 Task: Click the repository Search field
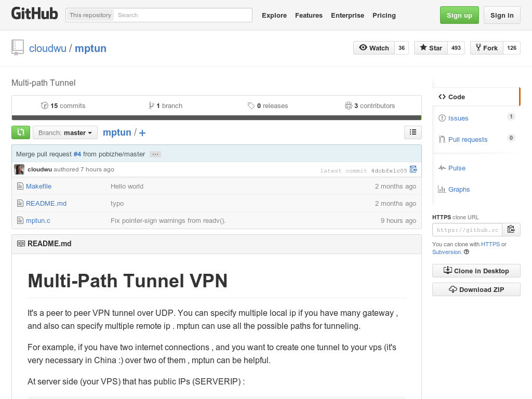pos(183,15)
